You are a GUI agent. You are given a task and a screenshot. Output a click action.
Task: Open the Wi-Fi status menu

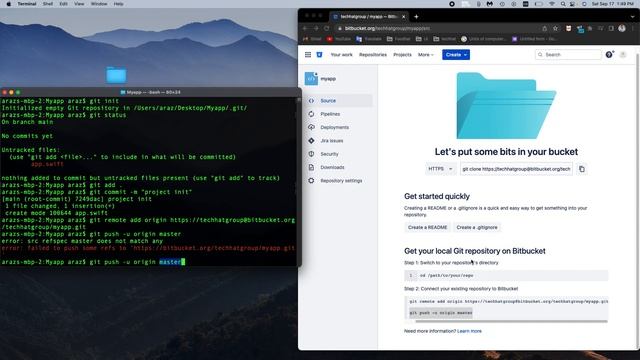[x=552, y=4]
